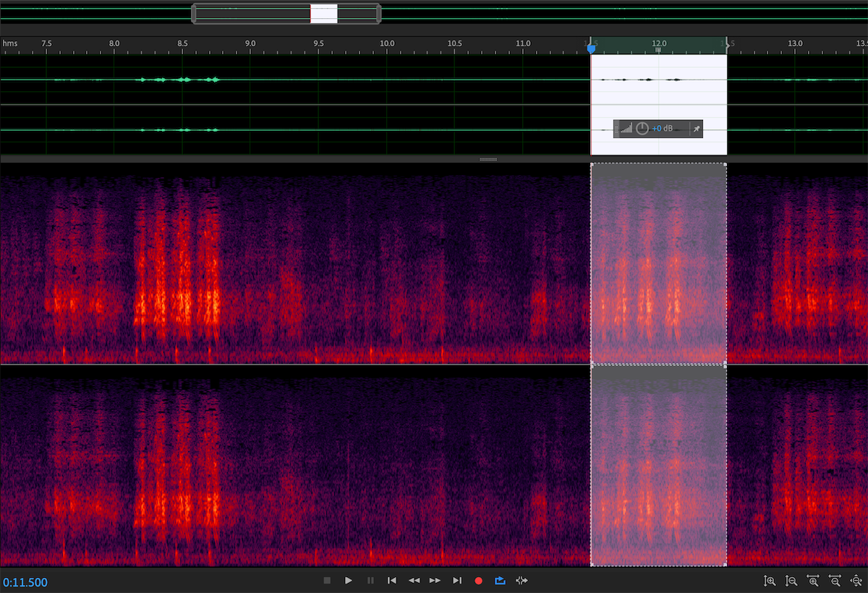Click the zoom range box in the navigator bar
The width and height of the screenshot is (868, 593).
(325, 12)
